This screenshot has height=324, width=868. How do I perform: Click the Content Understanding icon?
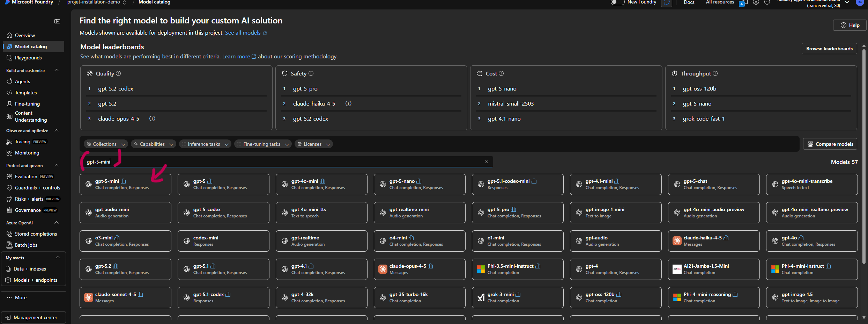9,116
